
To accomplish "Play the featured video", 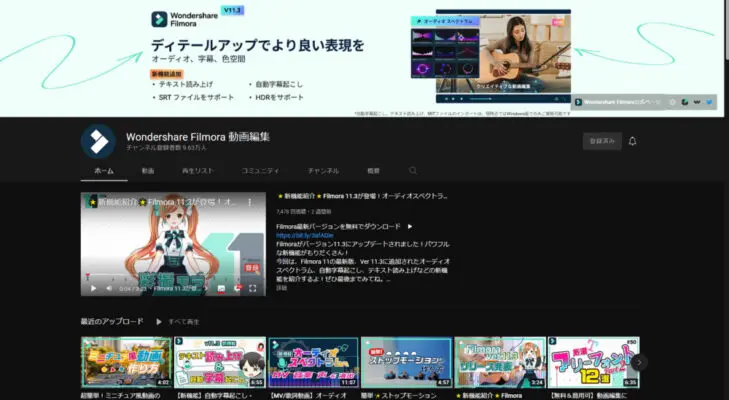I will pos(93,288).
